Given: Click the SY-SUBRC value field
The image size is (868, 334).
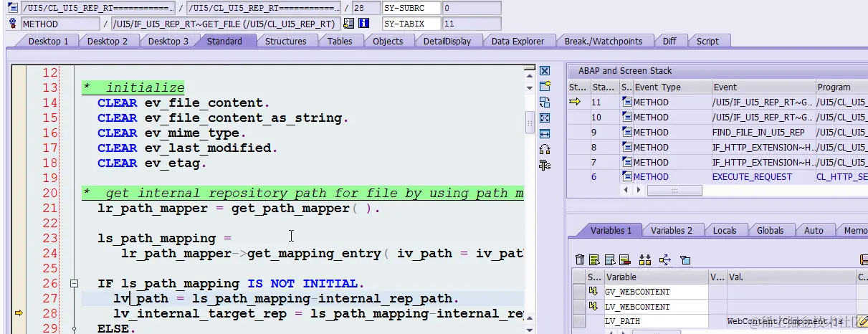Looking at the screenshot, I should pyautogui.click(x=472, y=8).
